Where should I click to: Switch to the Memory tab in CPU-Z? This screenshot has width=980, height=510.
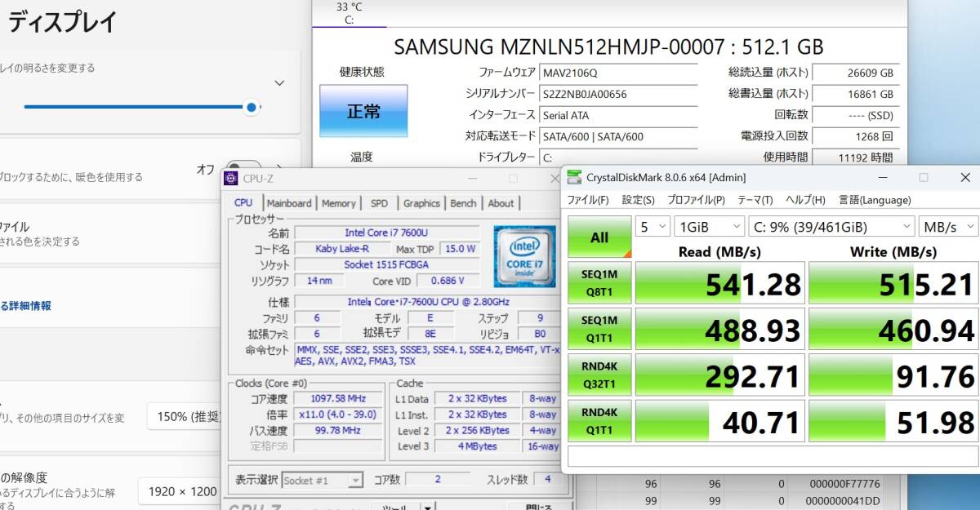[338, 203]
